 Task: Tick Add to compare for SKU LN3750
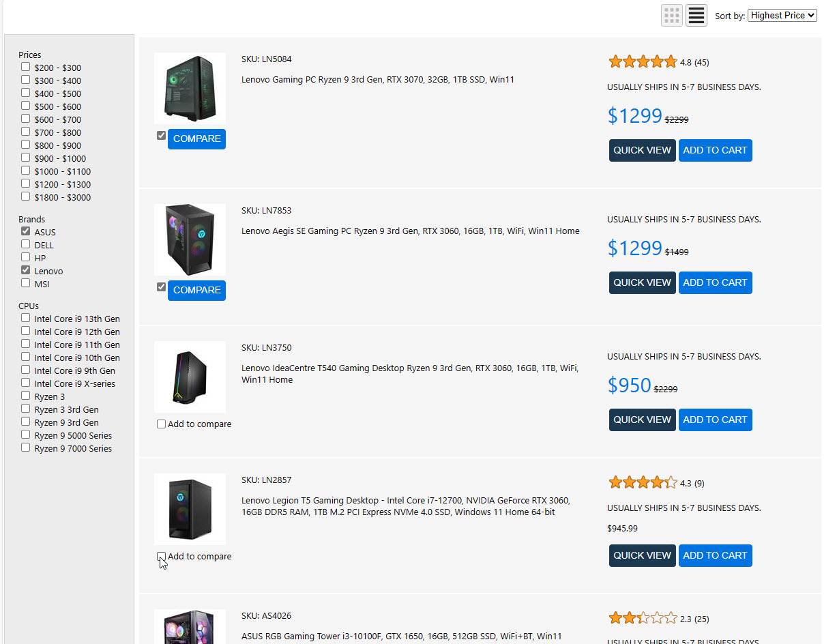point(162,424)
